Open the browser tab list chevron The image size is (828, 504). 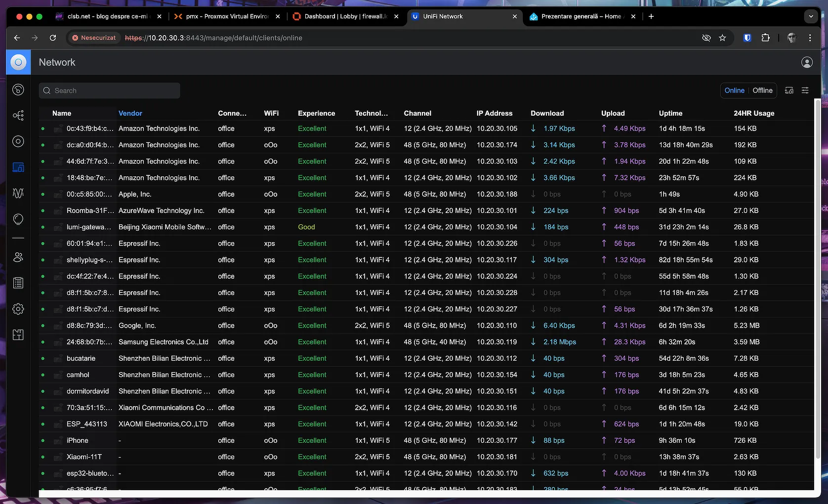811,16
